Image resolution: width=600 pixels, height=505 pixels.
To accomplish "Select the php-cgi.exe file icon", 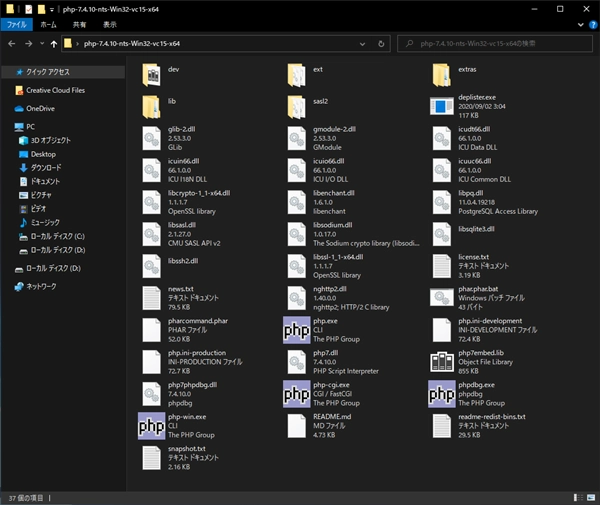I will (297, 392).
